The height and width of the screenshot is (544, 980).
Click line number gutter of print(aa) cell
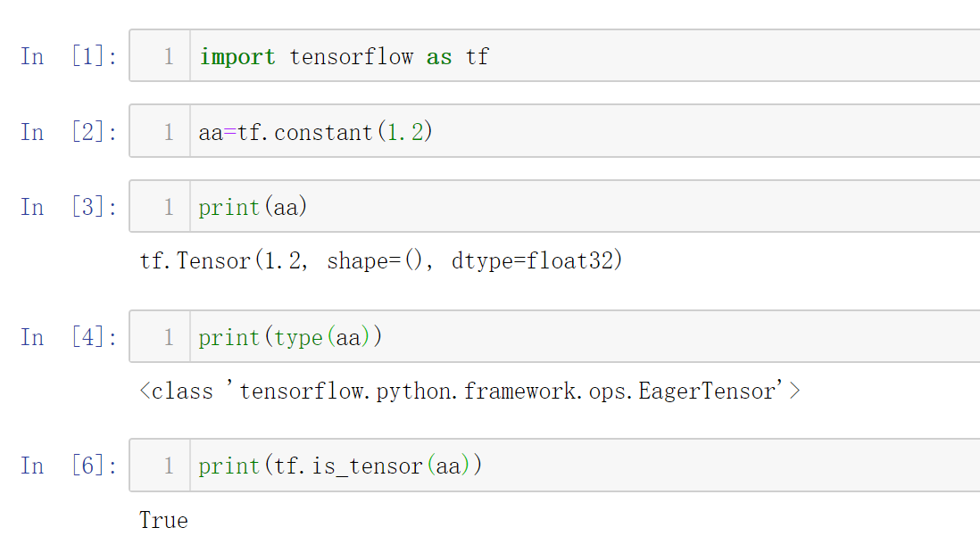pos(160,206)
